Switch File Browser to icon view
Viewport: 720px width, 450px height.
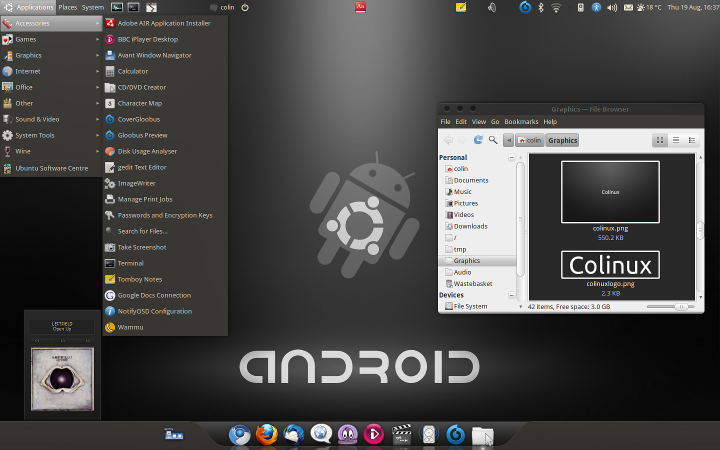660,141
